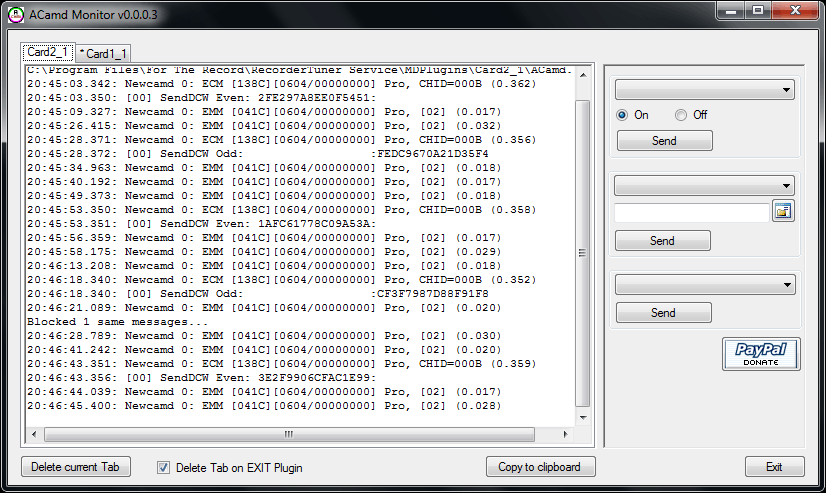
Task: Toggle Delete Tab on EXIT Plugin checkbox
Action: [163, 467]
